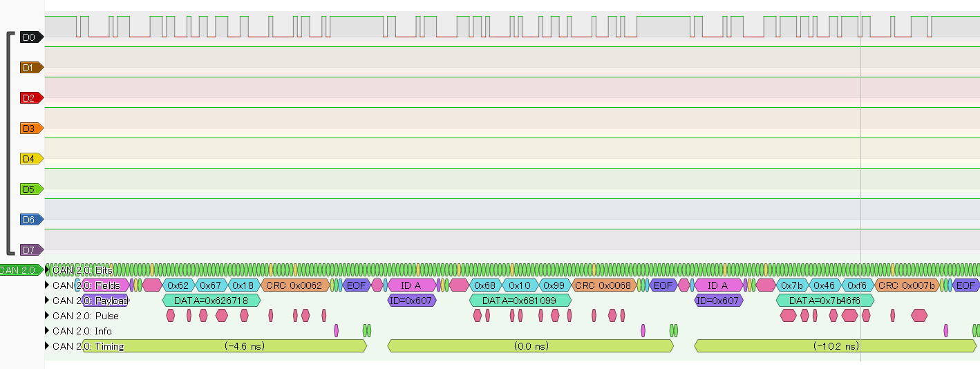Select the orange D3 channel label
Screen dimensions: 980x369
coord(30,129)
